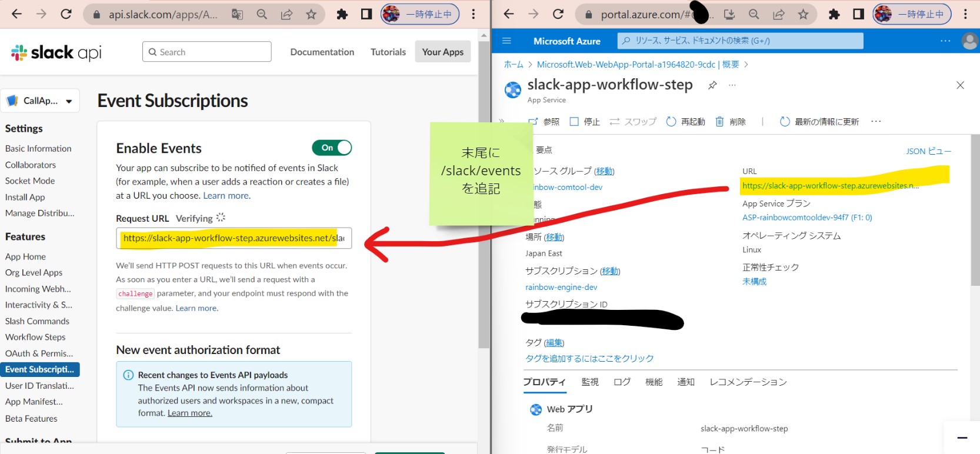Bookmark the Slack API page with star

pyautogui.click(x=311, y=14)
